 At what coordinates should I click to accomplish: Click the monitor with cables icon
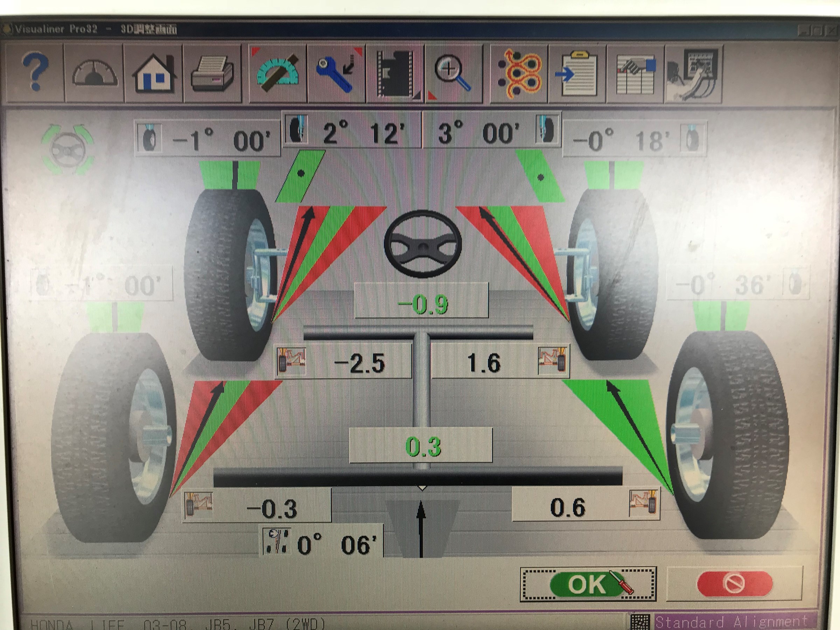click(x=693, y=73)
